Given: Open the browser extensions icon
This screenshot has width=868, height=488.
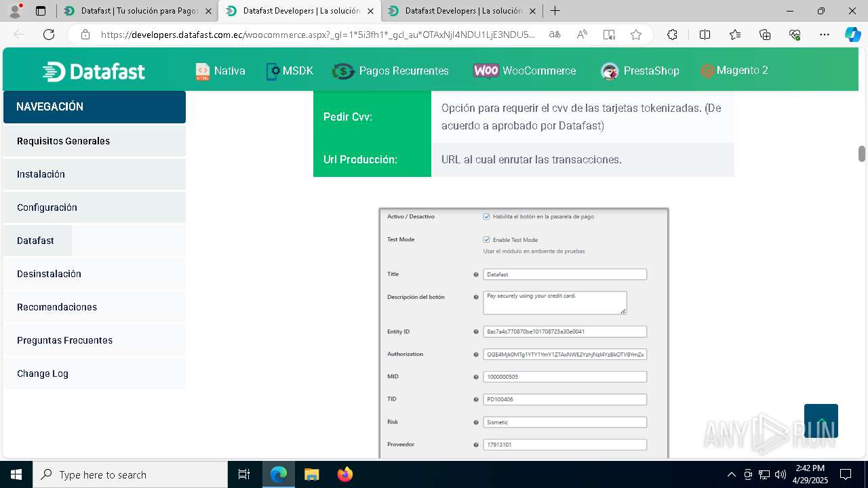Looking at the screenshot, I should (672, 35).
